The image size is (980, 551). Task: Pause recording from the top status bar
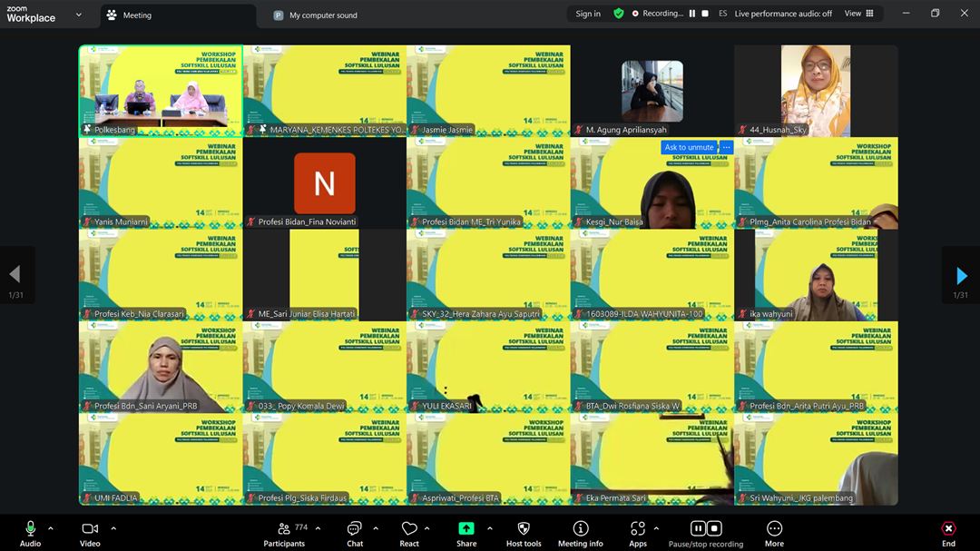click(692, 14)
